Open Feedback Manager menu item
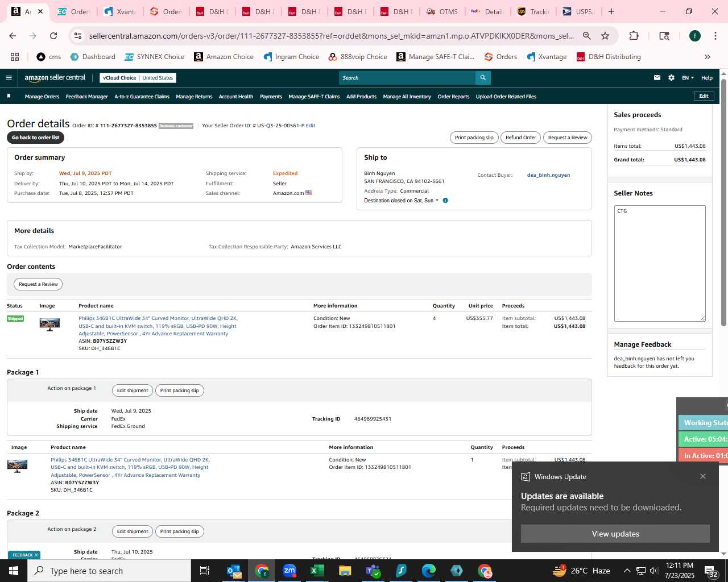This screenshot has width=728, height=582. click(87, 97)
